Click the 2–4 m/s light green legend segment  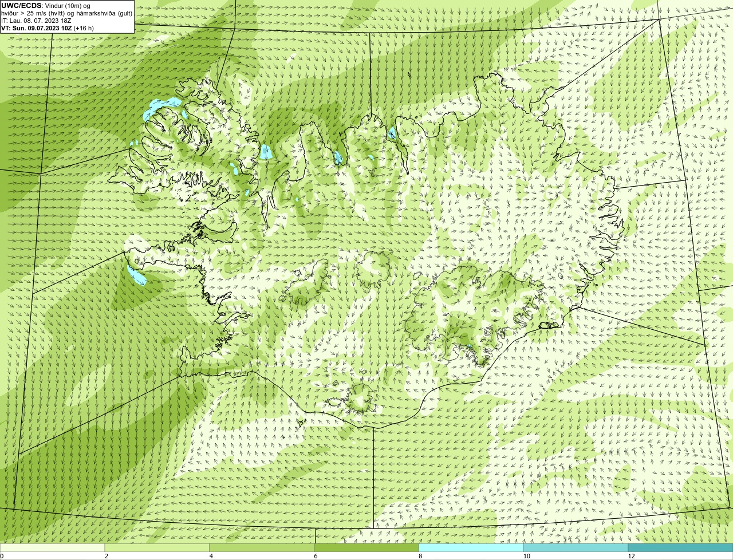coord(157,548)
